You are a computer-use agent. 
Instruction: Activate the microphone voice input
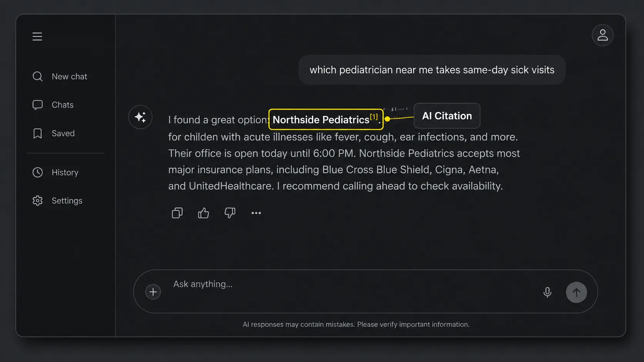[547, 292]
